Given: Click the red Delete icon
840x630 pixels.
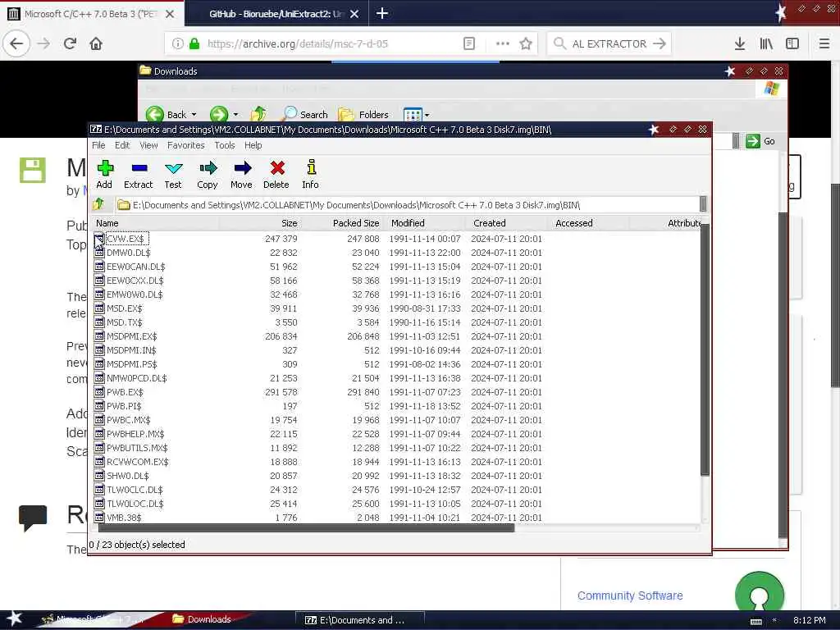Looking at the screenshot, I should (276, 175).
